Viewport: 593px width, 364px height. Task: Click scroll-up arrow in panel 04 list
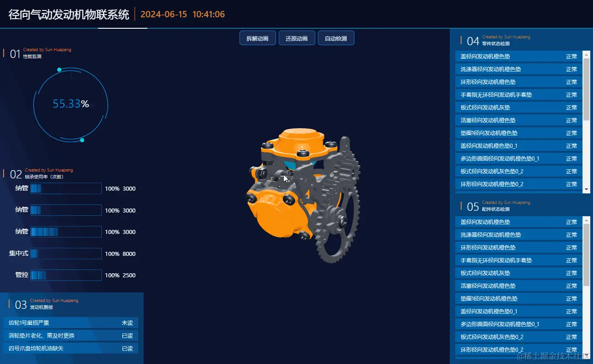pos(587,54)
